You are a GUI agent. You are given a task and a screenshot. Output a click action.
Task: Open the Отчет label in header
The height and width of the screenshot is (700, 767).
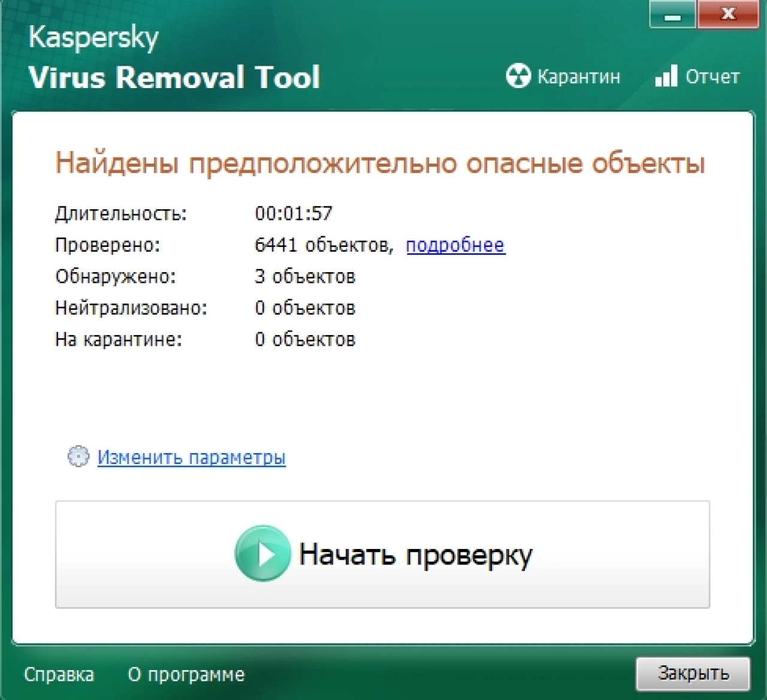click(x=712, y=77)
